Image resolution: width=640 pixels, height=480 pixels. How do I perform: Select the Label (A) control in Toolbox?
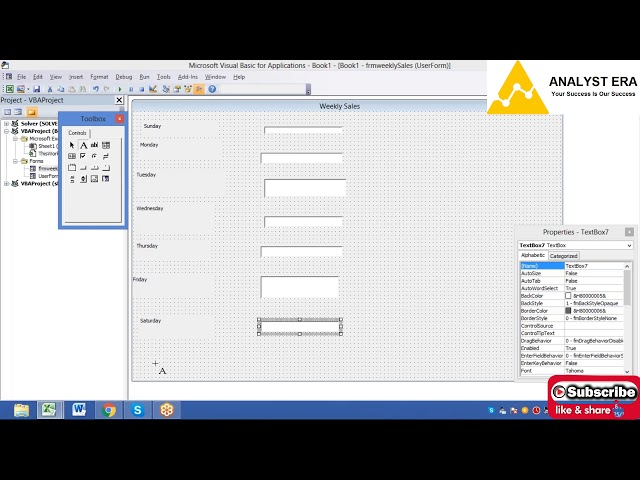click(83, 145)
